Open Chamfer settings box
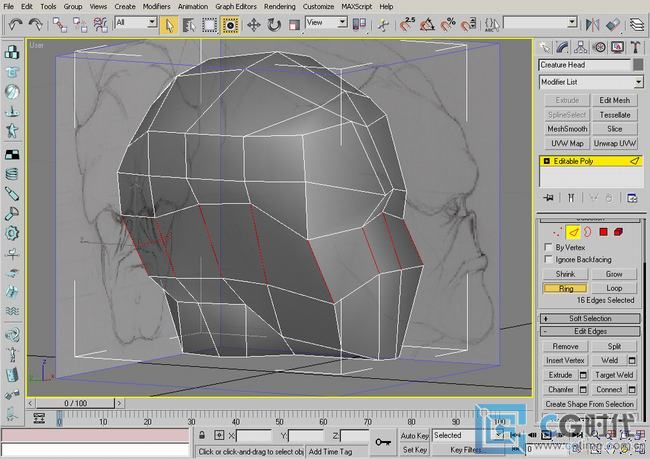The width and height of the screenshot is (650, 459). 583,390
